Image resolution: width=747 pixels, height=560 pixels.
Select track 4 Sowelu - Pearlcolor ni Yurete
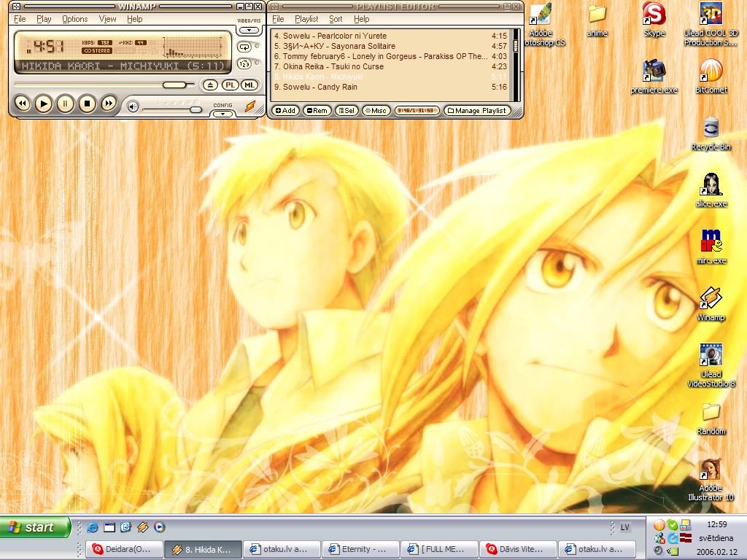pos(391,36)
